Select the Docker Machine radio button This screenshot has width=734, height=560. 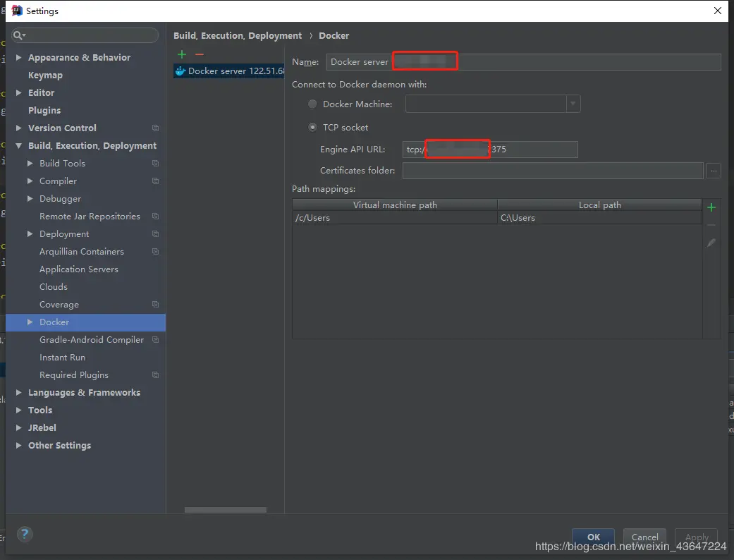(x=312, y=104)
